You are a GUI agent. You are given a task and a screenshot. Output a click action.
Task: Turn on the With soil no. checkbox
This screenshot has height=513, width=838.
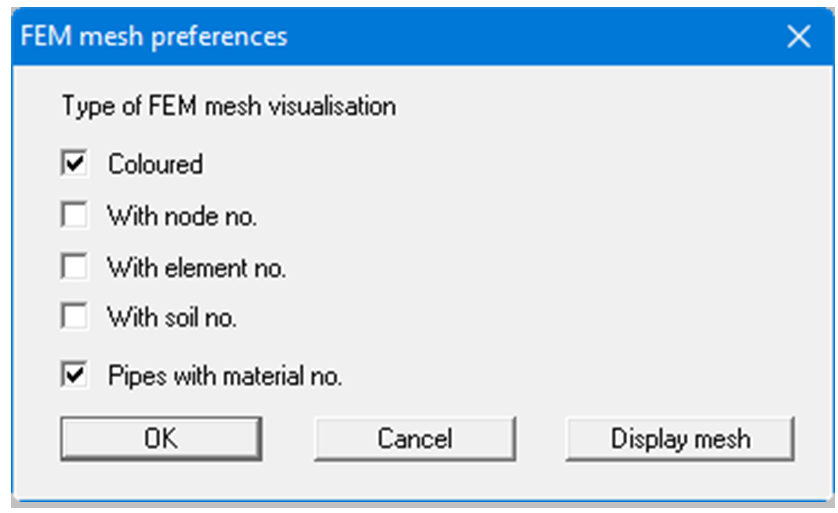coord(74,318)
